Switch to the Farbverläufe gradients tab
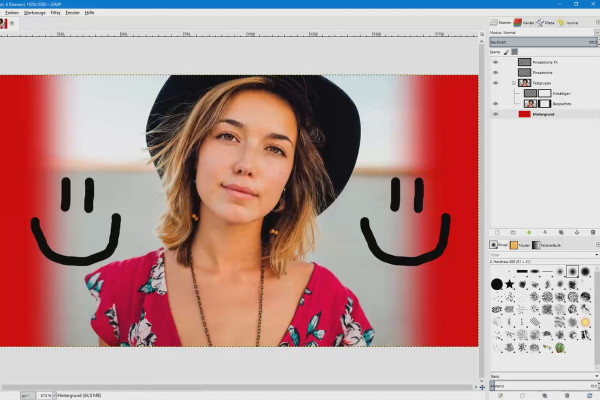600x400 pixels. click(547, 245)
